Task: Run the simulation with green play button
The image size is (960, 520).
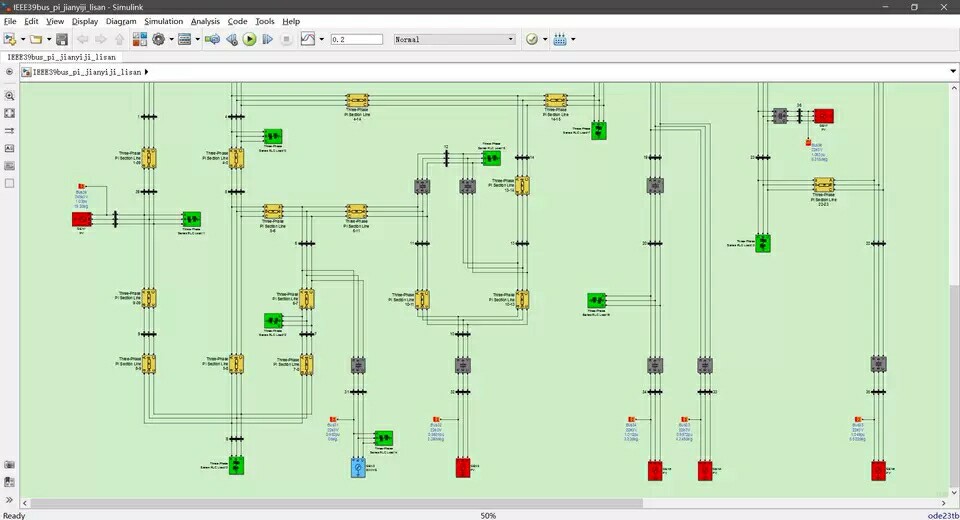Action: coord(249,39)
